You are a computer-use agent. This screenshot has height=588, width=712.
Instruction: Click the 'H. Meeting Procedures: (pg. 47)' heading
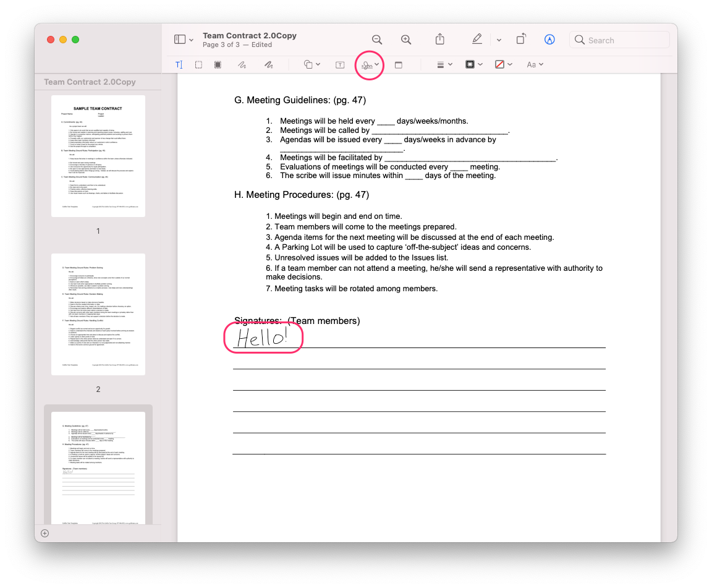[x=302, y=195]
